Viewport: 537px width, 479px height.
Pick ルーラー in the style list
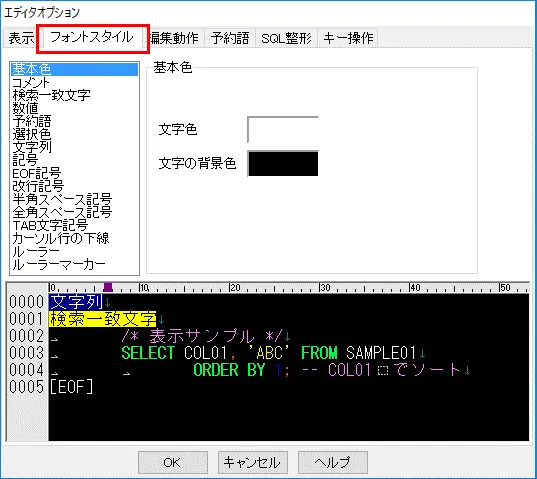(75, 252)
